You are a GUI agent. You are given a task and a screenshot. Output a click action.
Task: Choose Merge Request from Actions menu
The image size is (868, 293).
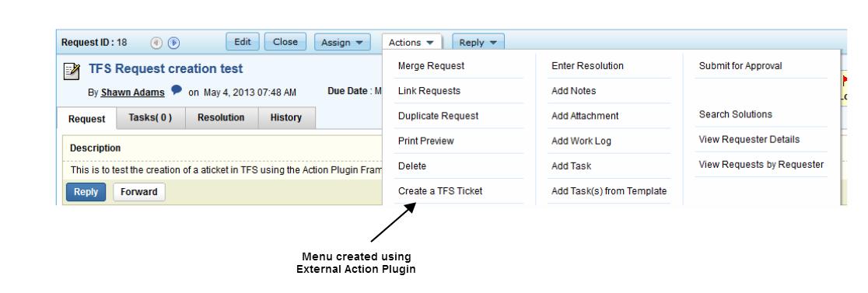pos(431,66)
